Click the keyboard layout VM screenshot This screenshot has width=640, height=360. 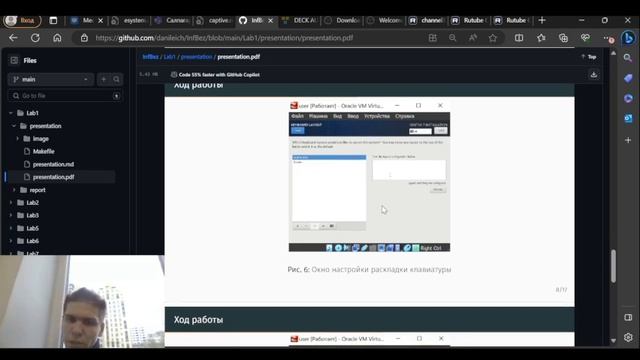coord(369,176)
